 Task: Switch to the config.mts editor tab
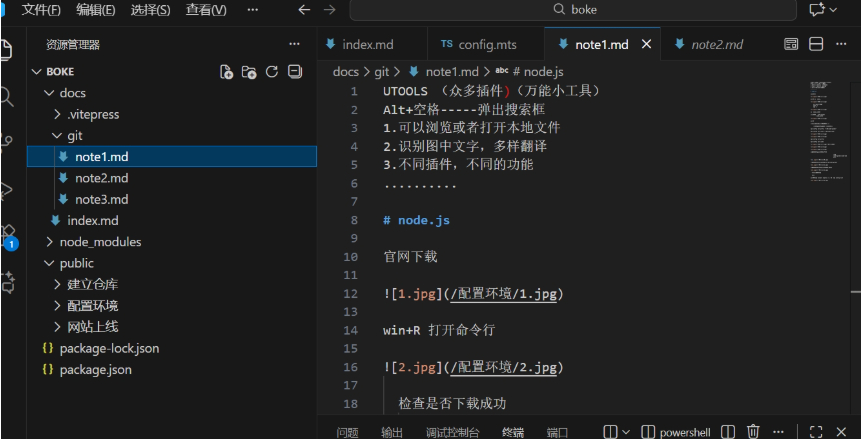486,45
